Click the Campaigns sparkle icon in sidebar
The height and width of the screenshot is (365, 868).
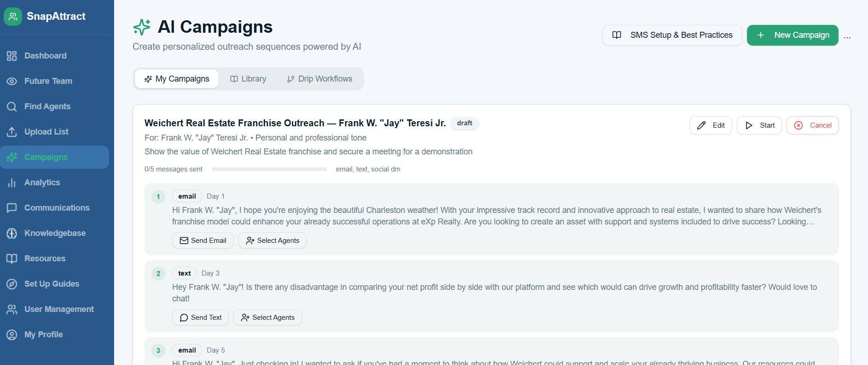[x=12, y=157]
